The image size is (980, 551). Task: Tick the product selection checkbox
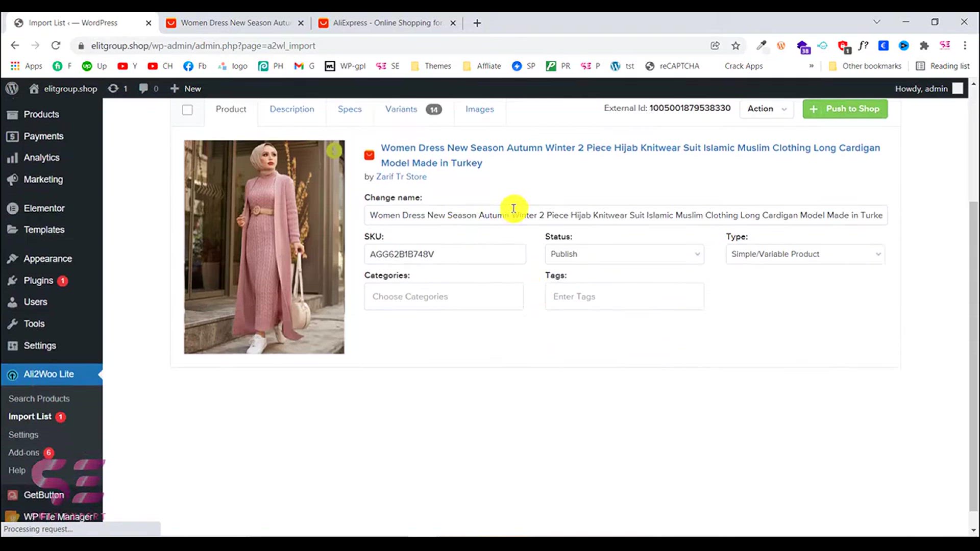click(x=187, y=110)
